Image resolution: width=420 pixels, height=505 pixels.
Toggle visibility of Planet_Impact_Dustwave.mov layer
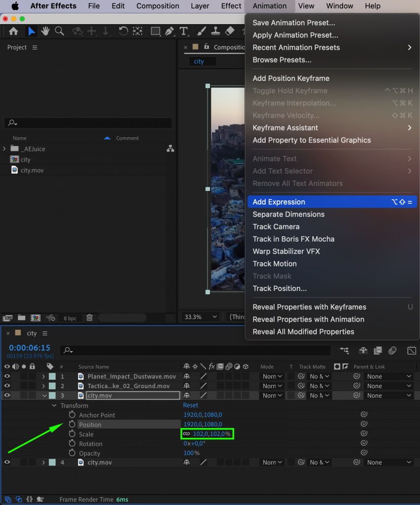coord(6,376)
